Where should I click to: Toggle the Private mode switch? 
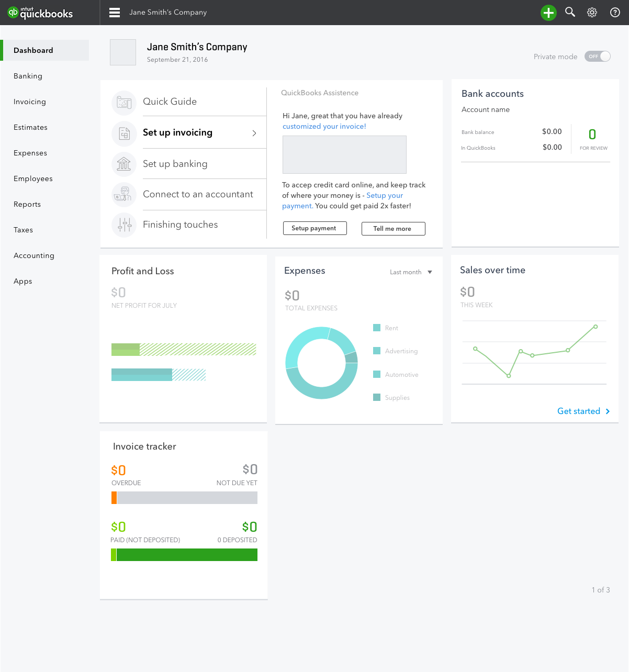(598, 57)
